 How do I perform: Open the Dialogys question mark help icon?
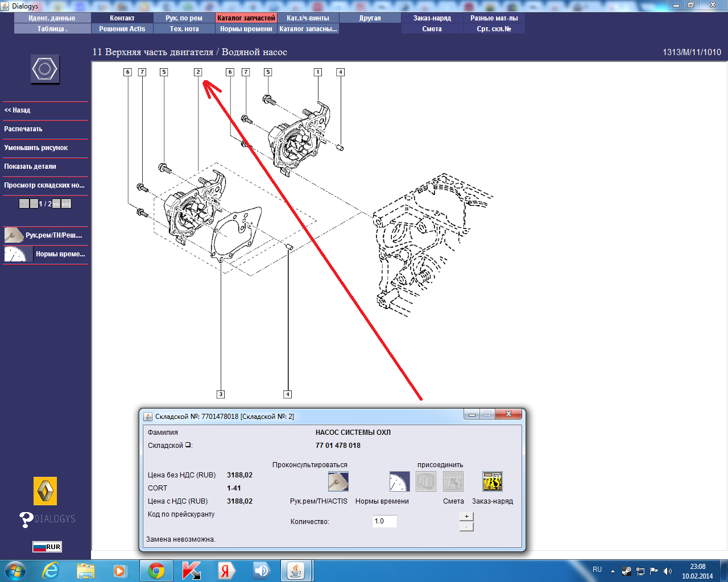26,519
